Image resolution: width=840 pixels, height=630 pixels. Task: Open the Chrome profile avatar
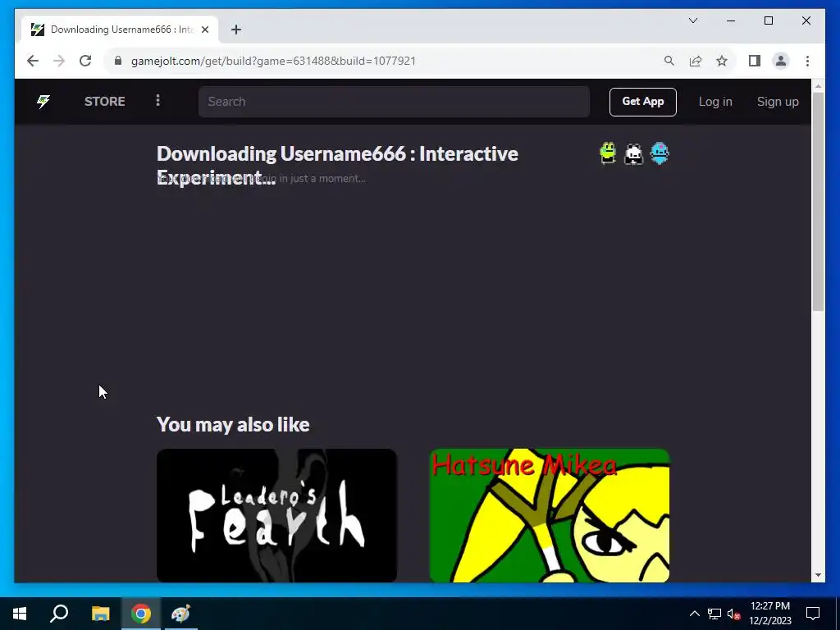click(x=781, y=61)
